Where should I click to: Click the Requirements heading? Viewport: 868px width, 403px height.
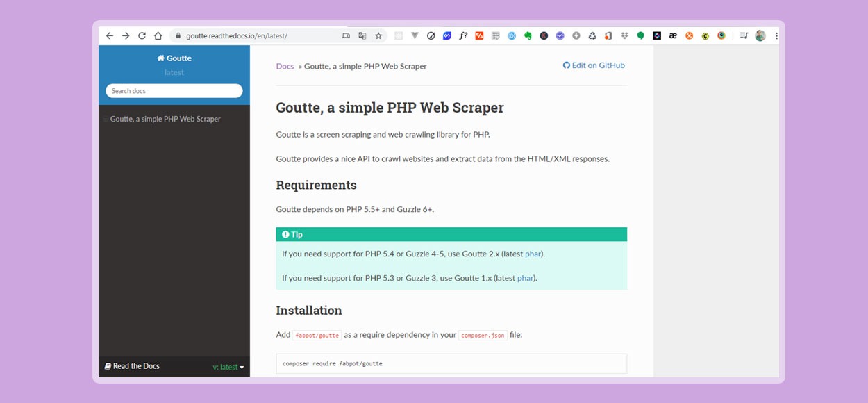point(316,185)
